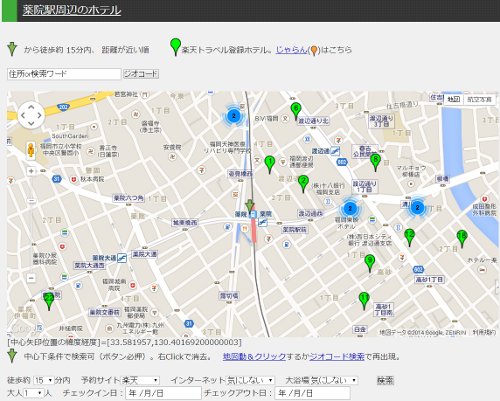Image resolution: width=500 pixels, height=401 pixels.
Task: Select green hotel pin number 16 near ホテル一楽
Action: point(462,239)
